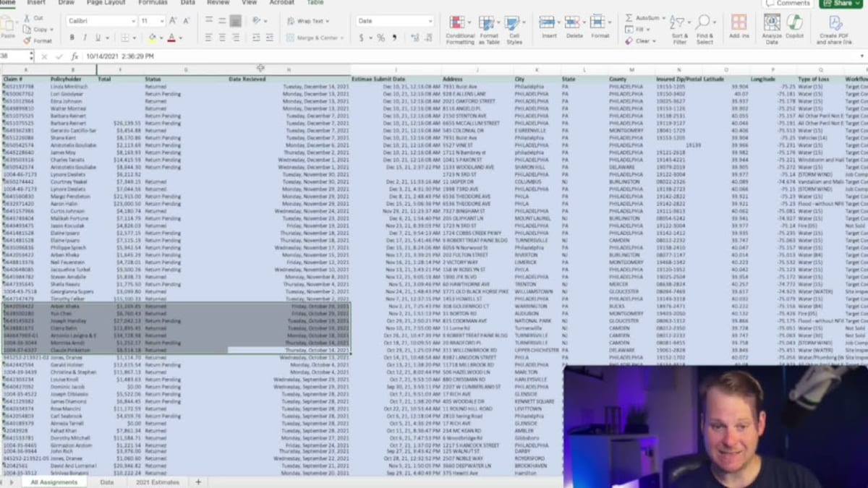Viewport: 868px width, 488px height.
Task: Switch to the Acrobat tab
Action: point(281,3)
